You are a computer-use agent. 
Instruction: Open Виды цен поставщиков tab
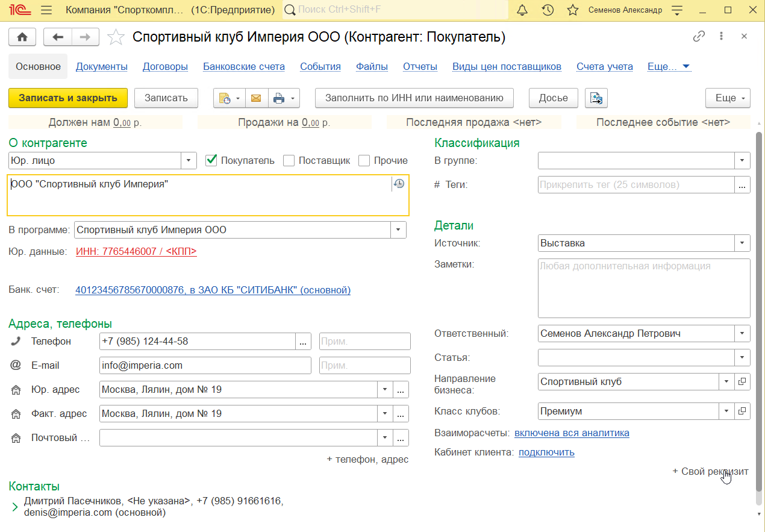point(507,66)
